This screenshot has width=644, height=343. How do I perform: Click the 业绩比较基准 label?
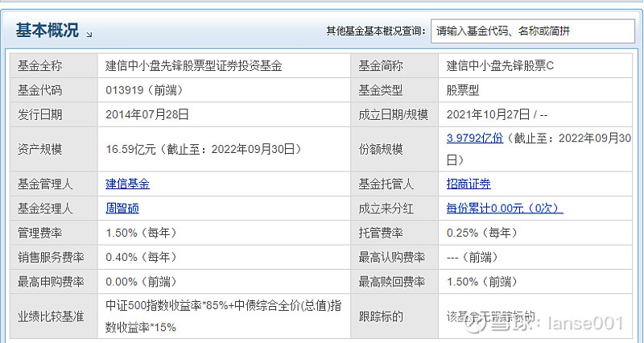(51, 316)
